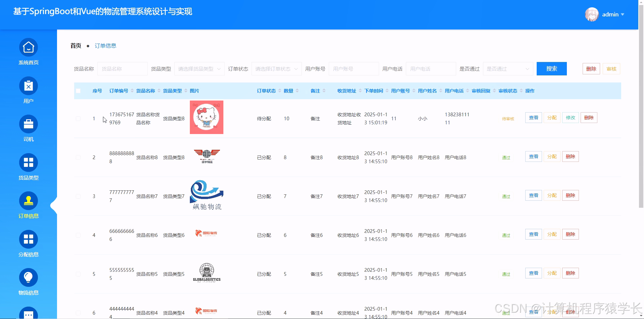Click the blue 搜索 button
The image size is (644, 319).
click(551, 69)
